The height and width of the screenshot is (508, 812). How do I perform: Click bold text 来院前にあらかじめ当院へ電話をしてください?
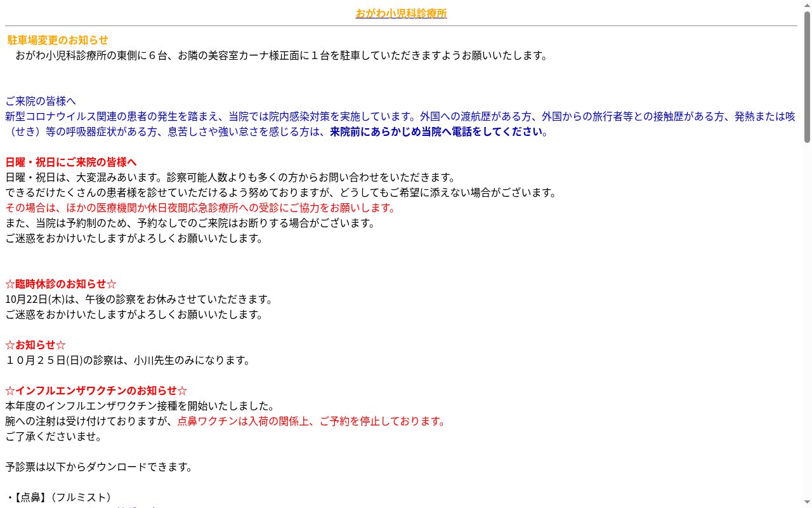pos(436,131)
